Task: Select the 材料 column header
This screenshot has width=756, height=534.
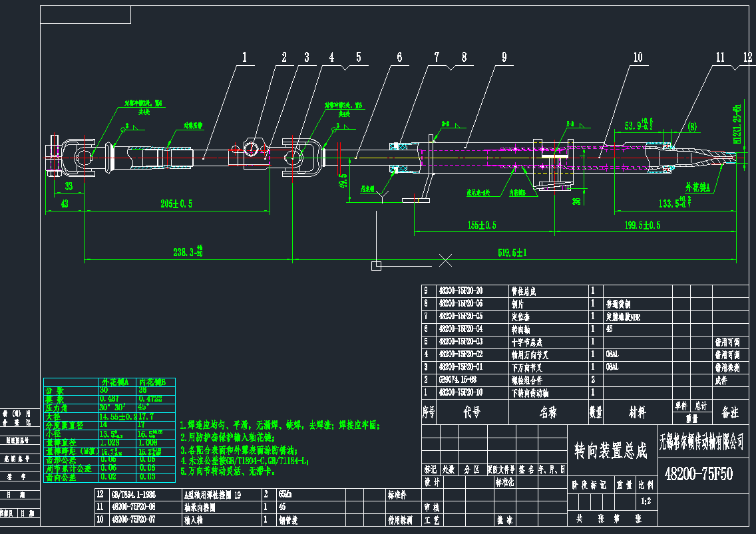Action: (x=637, y=413)
